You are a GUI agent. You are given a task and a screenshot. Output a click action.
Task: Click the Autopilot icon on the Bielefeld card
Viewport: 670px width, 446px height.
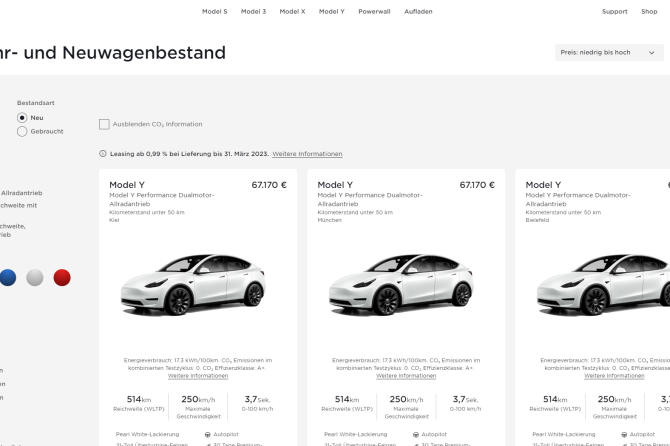point(624,434)
